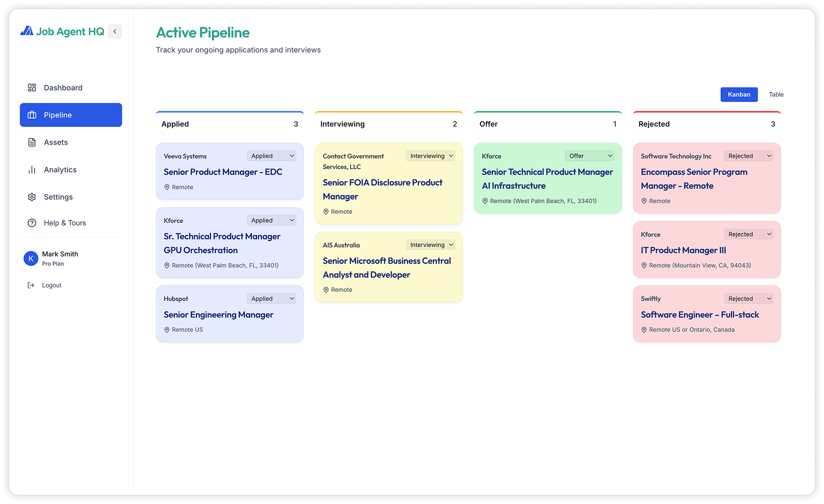This screenshot has width=824, height=504.
Task: Click the Pro Plan label
Action: (53, 264)
